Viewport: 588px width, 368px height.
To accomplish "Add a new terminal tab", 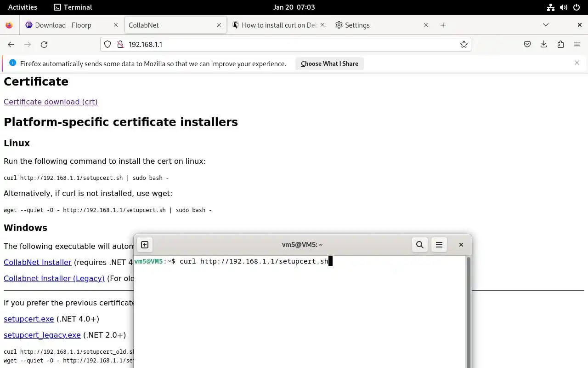I will [145, 245].
